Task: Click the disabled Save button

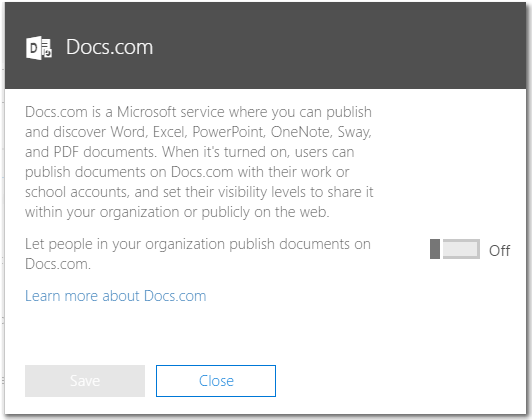Action: pyautogui.click(x=85, y=381)
